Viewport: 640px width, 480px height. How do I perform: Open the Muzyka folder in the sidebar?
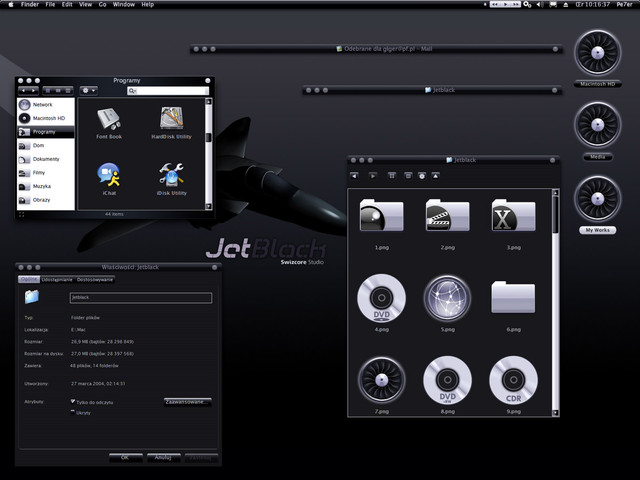[x=46, y=186]
